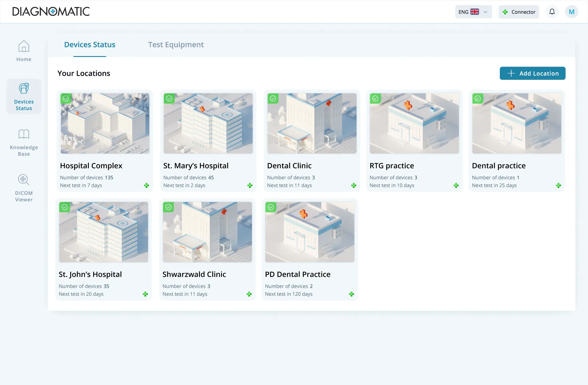The image size is (588, 385).
Task: Click the language selector chevron arrow
Action: [486, 12]
